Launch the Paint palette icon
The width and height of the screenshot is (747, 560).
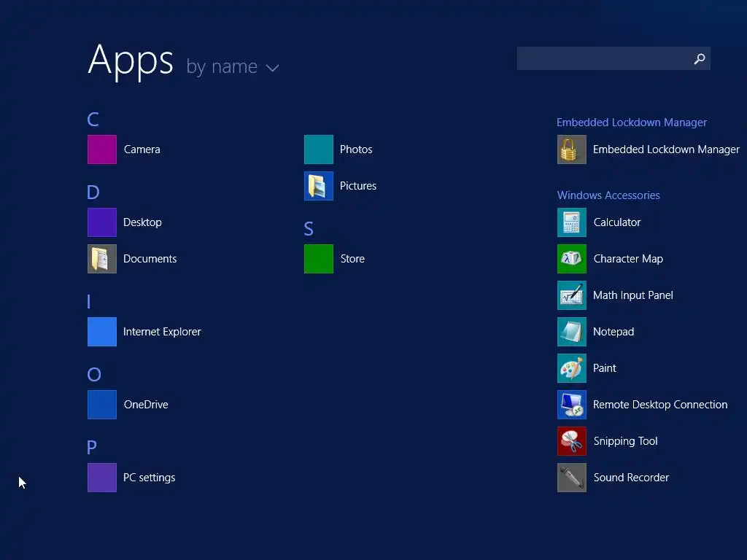tap(572, 368)
